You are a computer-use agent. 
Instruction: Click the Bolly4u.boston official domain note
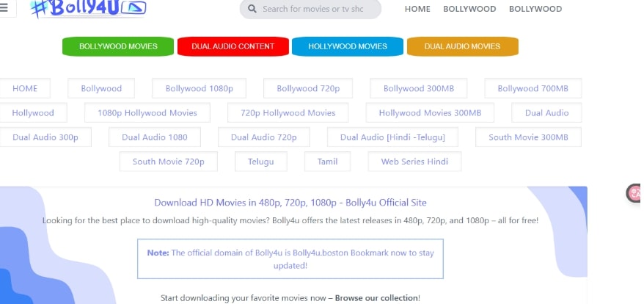(x=290, y=258)
